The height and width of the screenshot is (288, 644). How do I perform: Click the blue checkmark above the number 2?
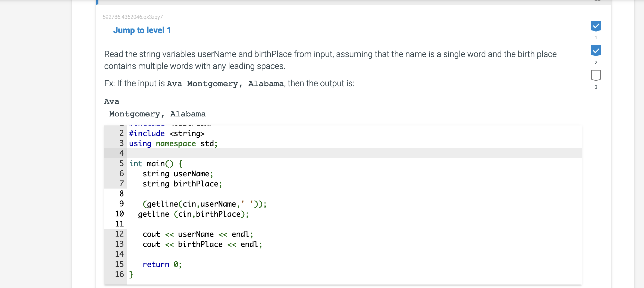pos(596,50)
